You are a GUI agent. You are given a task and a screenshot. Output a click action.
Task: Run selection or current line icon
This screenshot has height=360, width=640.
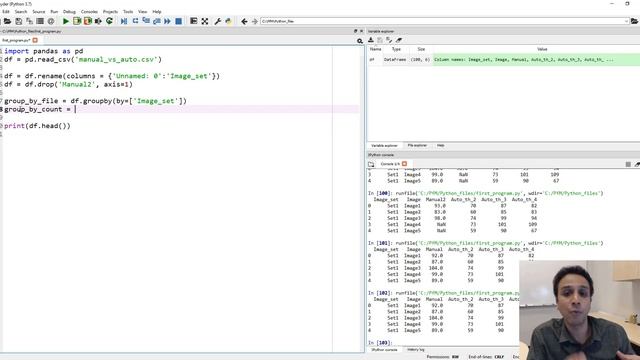coord(98,21)
